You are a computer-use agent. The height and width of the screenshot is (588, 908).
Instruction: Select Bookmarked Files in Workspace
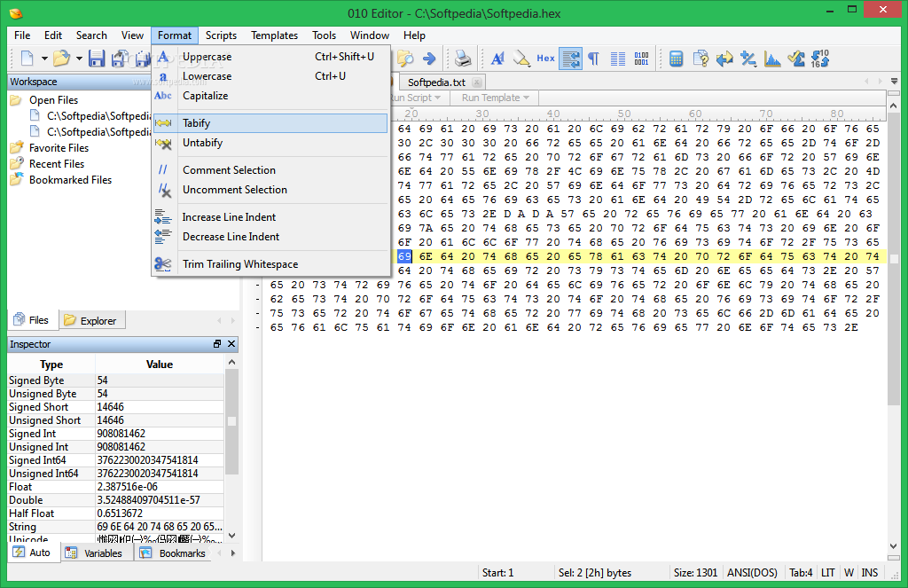pyautogui.click(x=70, y=180)
